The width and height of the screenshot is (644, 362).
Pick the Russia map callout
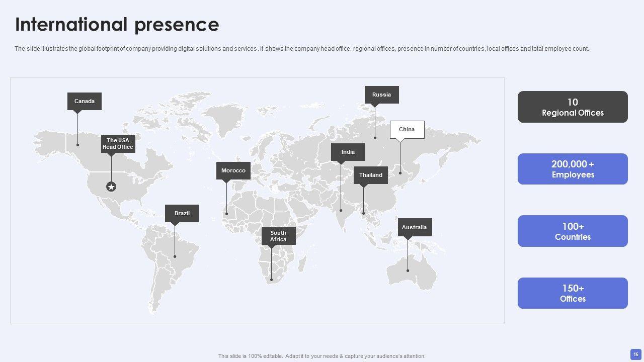[x=381, y=95]
